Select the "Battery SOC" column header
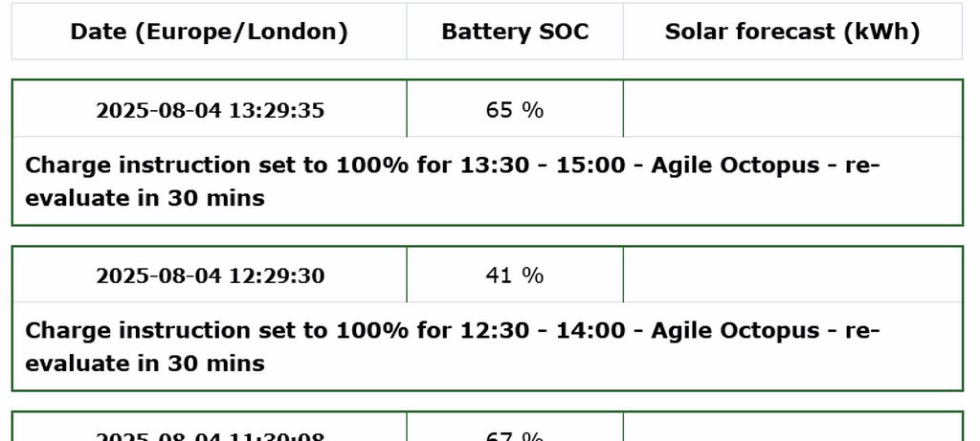980x441 pixels. (515, 32)
